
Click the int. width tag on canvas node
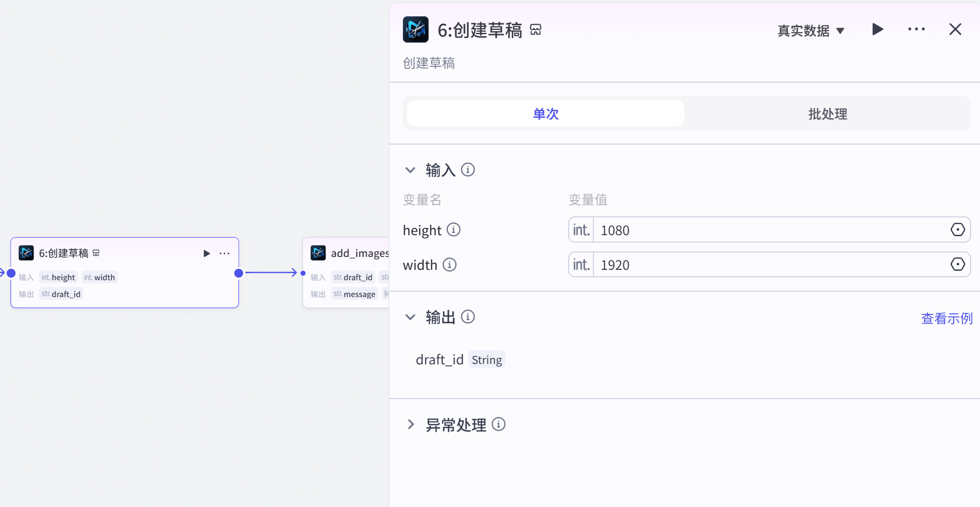pos(99,277)
